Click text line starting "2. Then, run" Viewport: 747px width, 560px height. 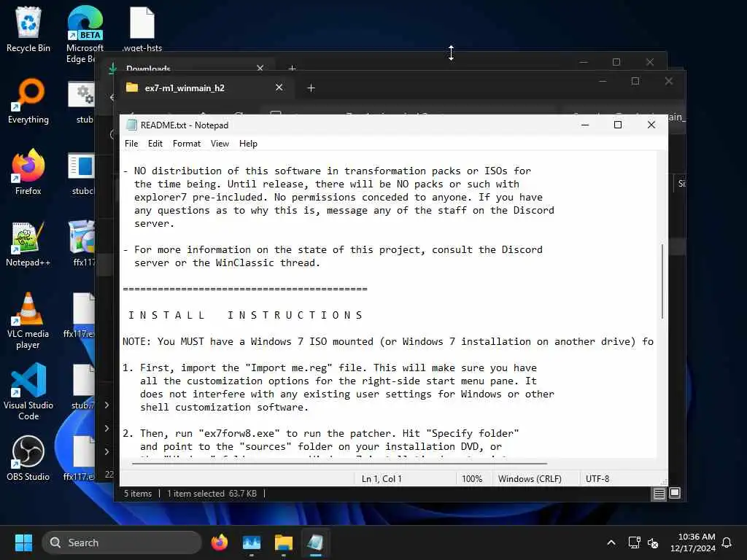coord(321,433)
